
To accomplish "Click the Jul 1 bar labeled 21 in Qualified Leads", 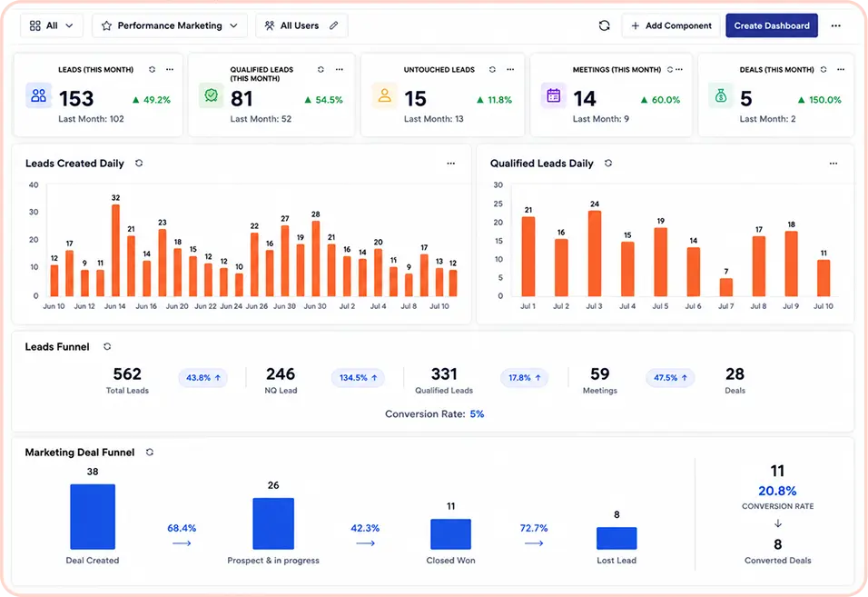I will (528, 256).
